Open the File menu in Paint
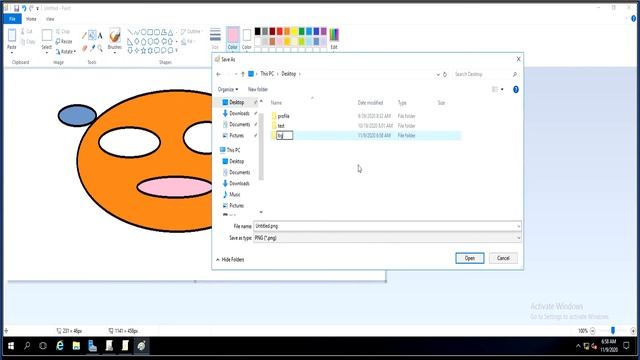 click(x=12, y=19)
